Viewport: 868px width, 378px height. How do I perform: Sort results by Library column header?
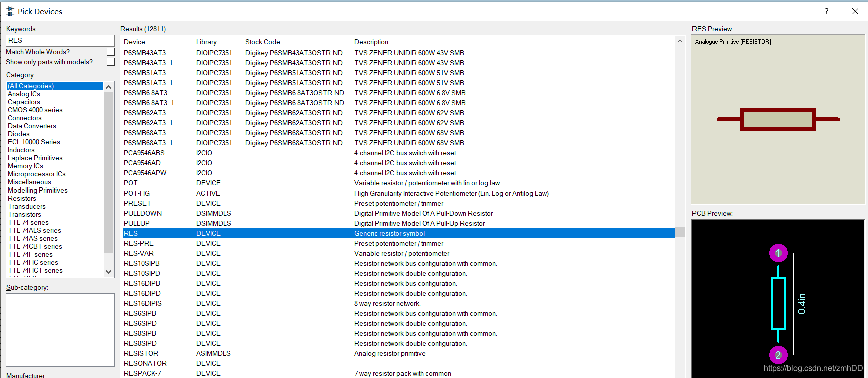pyautogui.click(x=217, y=42)
